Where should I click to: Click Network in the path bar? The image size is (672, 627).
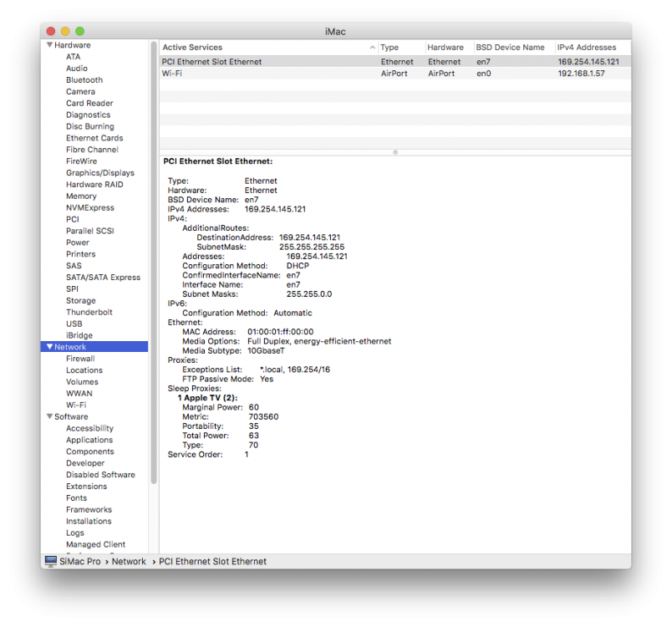click(x=129, y=562)
